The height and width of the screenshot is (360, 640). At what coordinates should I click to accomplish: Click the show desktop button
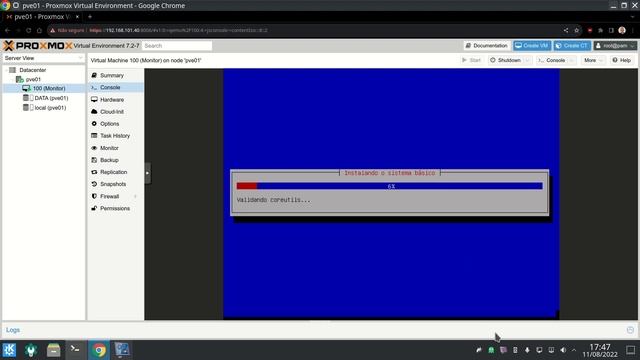631,350
